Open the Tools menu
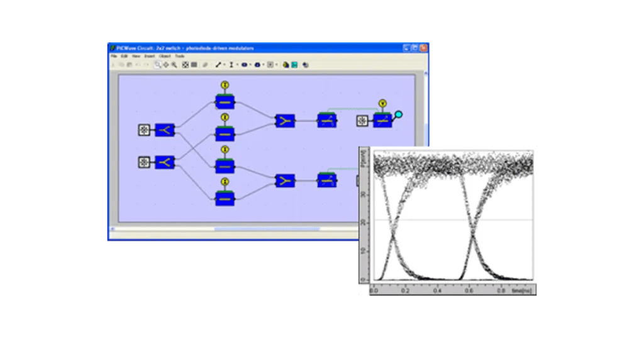 coord(180,56)
